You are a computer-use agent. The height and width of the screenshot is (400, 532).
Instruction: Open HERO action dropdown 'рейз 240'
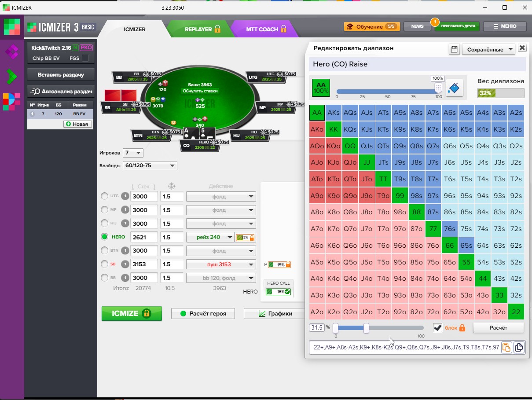coord(210,237)
